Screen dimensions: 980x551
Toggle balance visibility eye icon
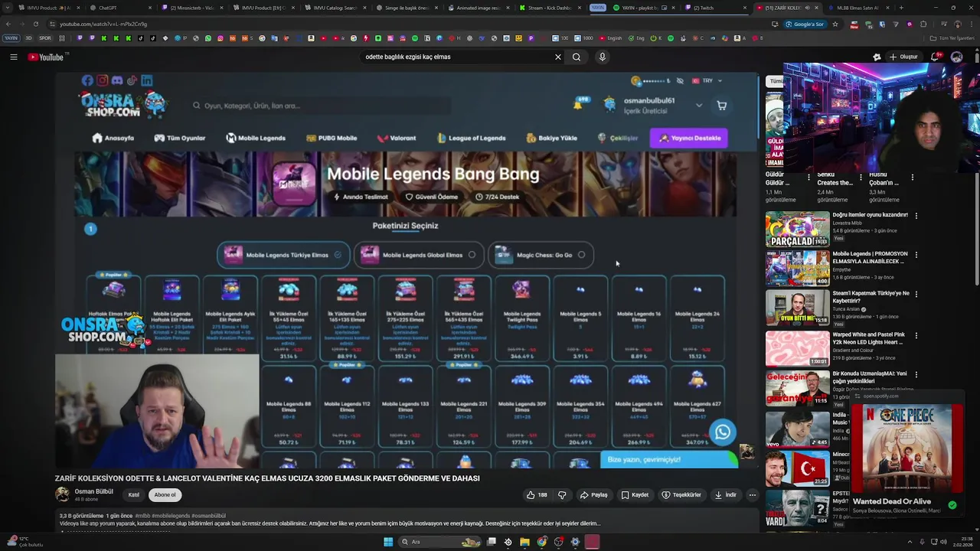pyautogui.click(x=679, y=80)
